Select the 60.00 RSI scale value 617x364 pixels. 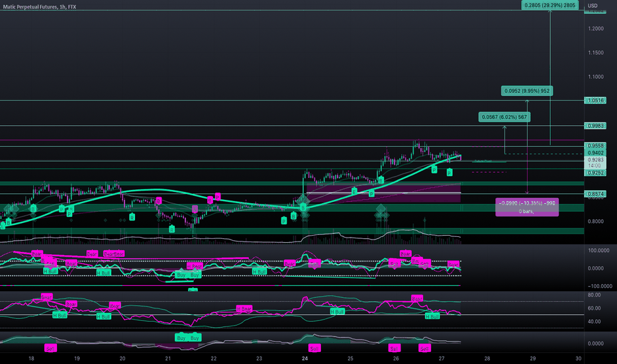coord(594,308)
